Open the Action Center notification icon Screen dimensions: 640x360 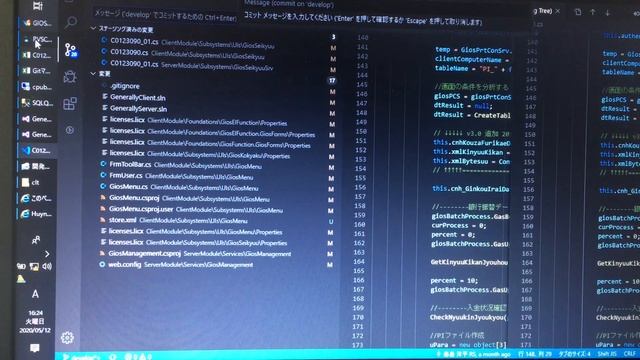click(35, 348)
